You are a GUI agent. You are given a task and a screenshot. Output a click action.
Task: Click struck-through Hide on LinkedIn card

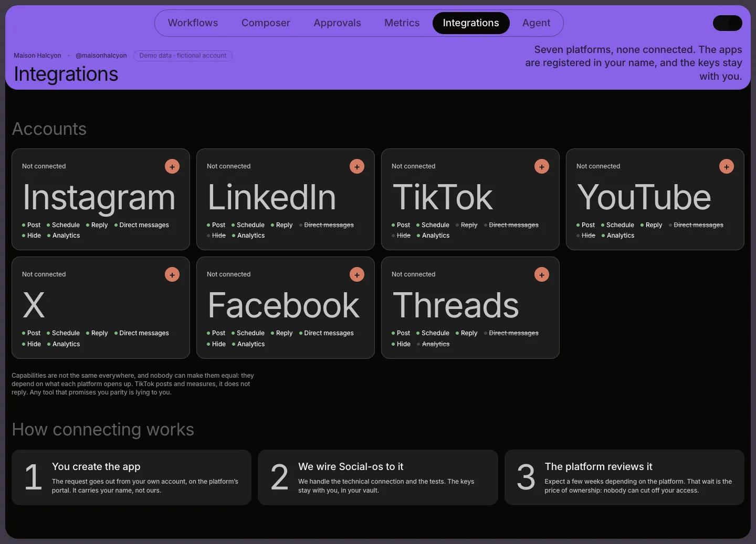click(x=216, y=236)
